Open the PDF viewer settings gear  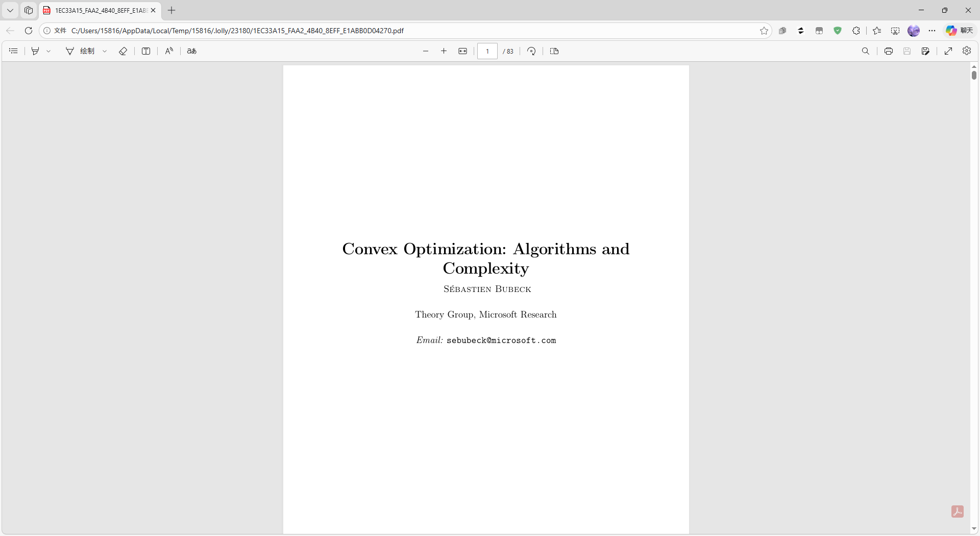pyautogui.click(x=967, y=51)
